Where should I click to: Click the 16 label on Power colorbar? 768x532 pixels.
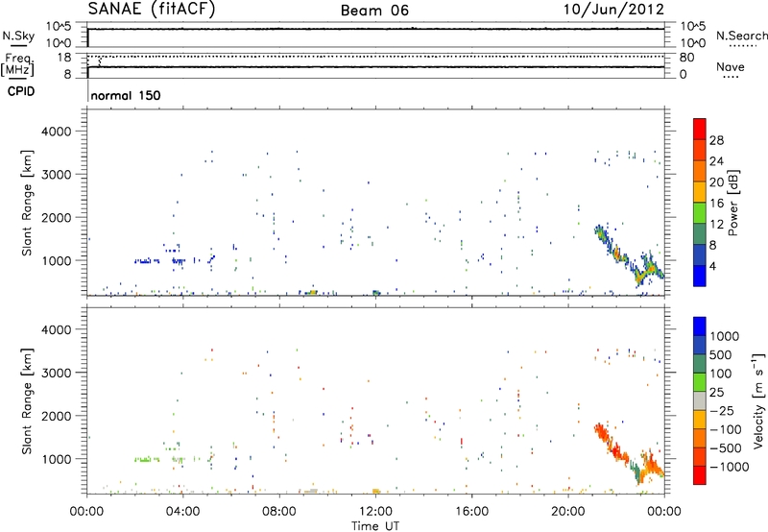(x=716, y=204)
